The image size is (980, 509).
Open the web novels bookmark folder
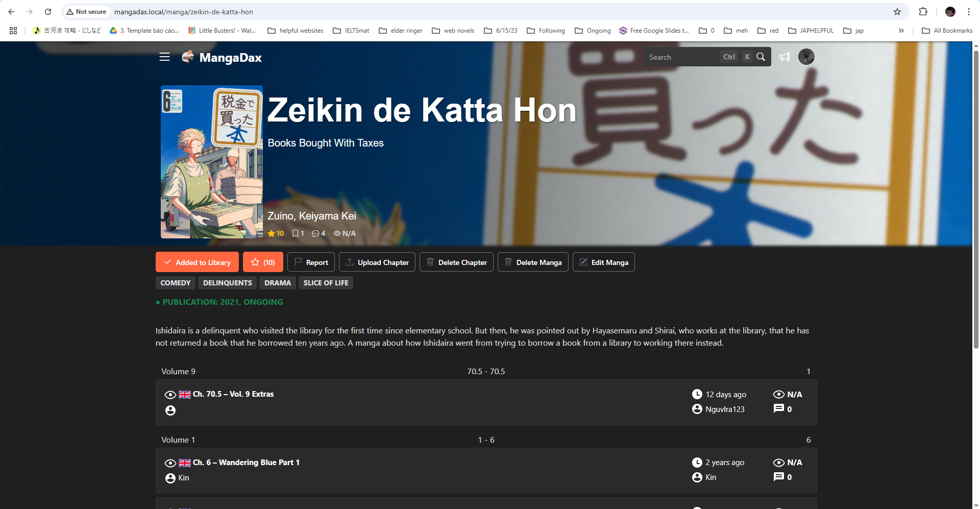(x=453, y=31)
